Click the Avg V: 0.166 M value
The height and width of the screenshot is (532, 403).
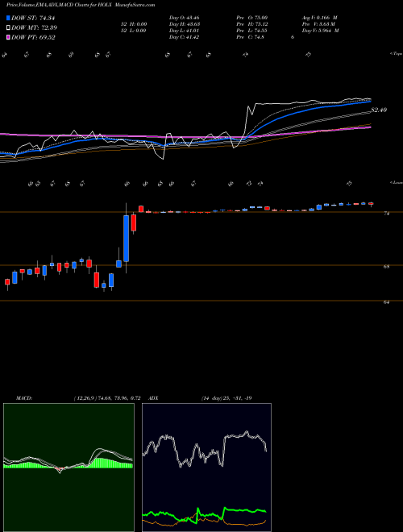pyautogui.click(x=319, y=17)
